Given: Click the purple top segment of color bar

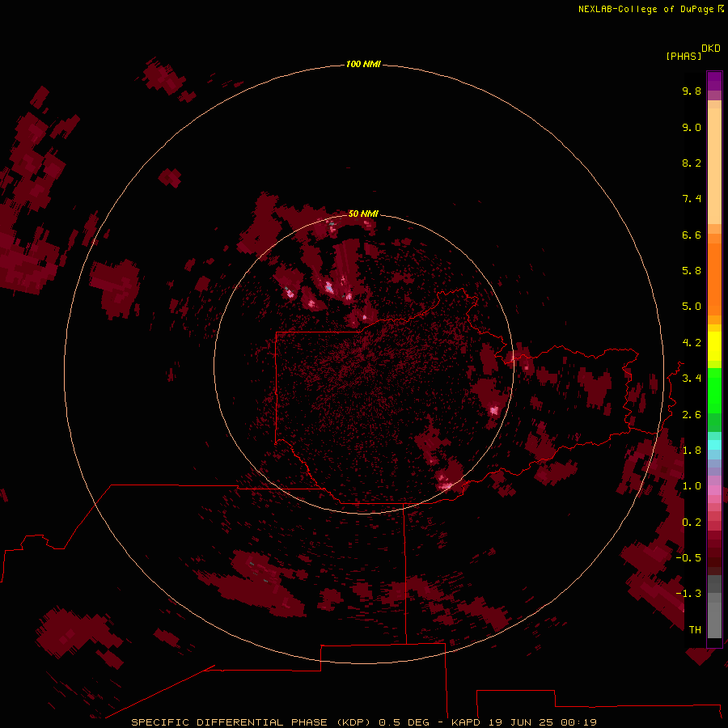Looking at the screenshot, I should tap(714, 81).
